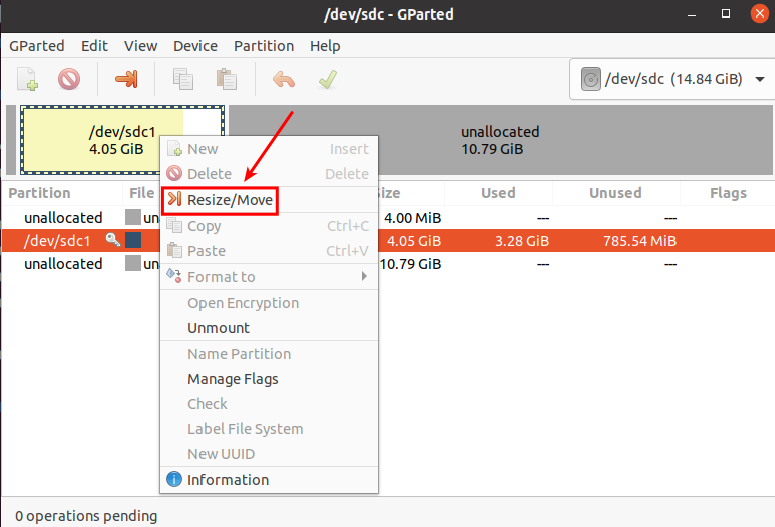The width and height of the screenshot is (775, 527).
Task: Select Unmount from the context menu
Action: coord(269,328)
